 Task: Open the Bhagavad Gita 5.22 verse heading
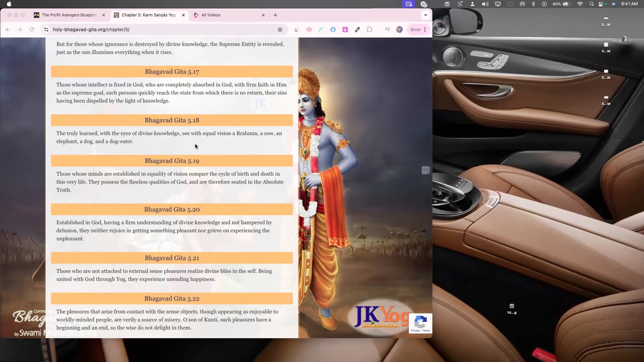[172, 299]
